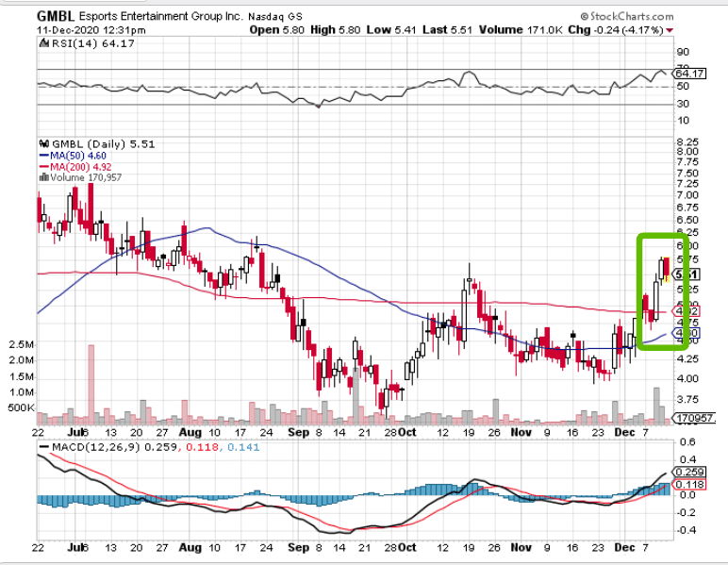This screenshot has width=728, height=565.
Task: Click the Open 5.80 value in header
Action: 276,30
